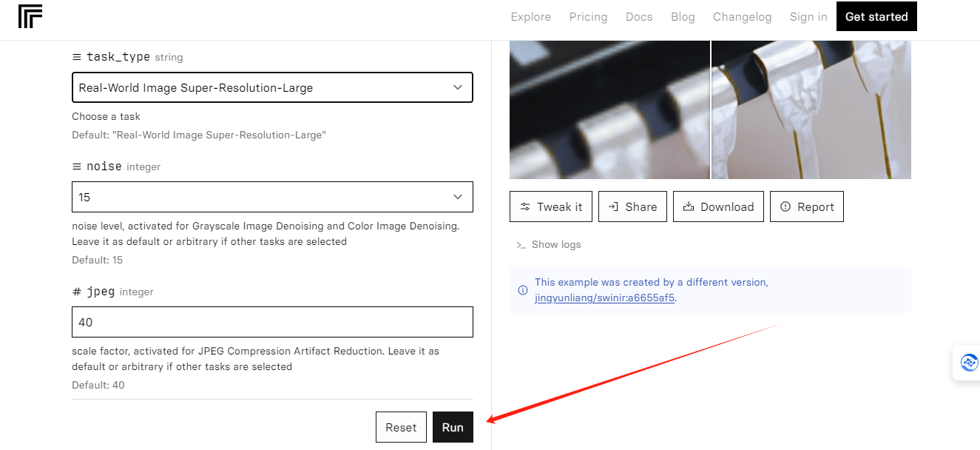Click the sliders icon on Tweak it
The width and height of the screenshot is (980, 450).
(525, 207)
